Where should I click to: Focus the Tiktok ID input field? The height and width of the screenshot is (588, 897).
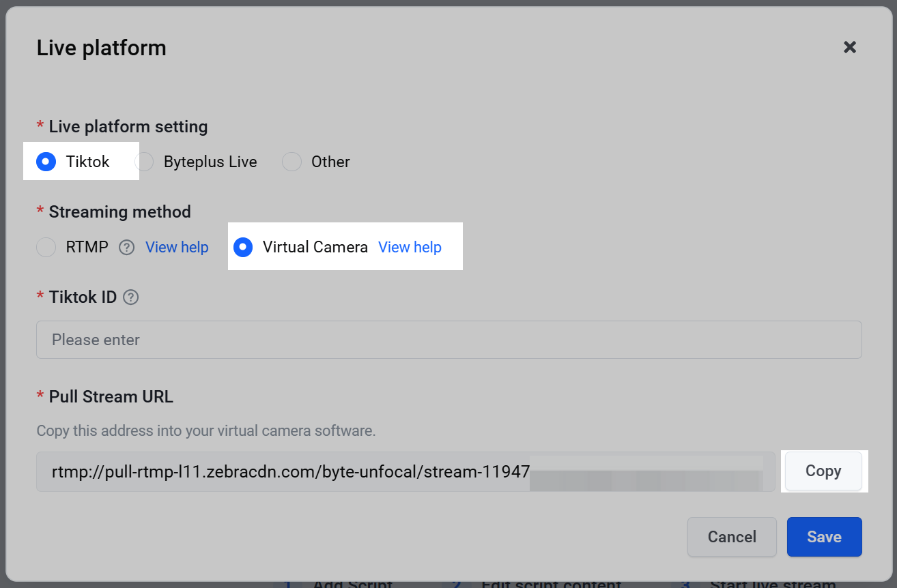tap(449, 340)
